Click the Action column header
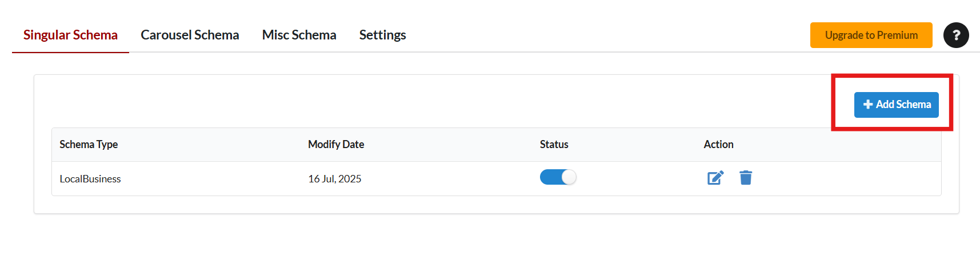The height and width of the screenshot is (255, 980). point(718,145)
